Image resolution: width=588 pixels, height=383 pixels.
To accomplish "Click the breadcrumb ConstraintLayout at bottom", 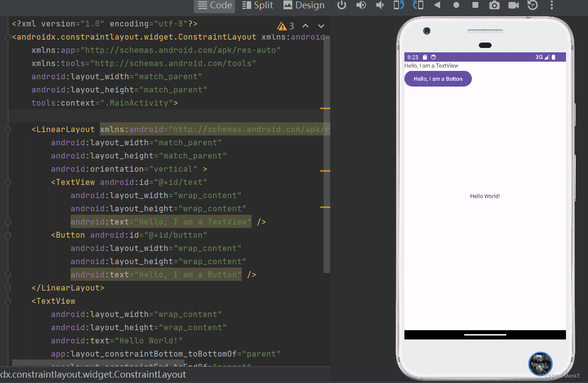I will [x=93, y=375].
